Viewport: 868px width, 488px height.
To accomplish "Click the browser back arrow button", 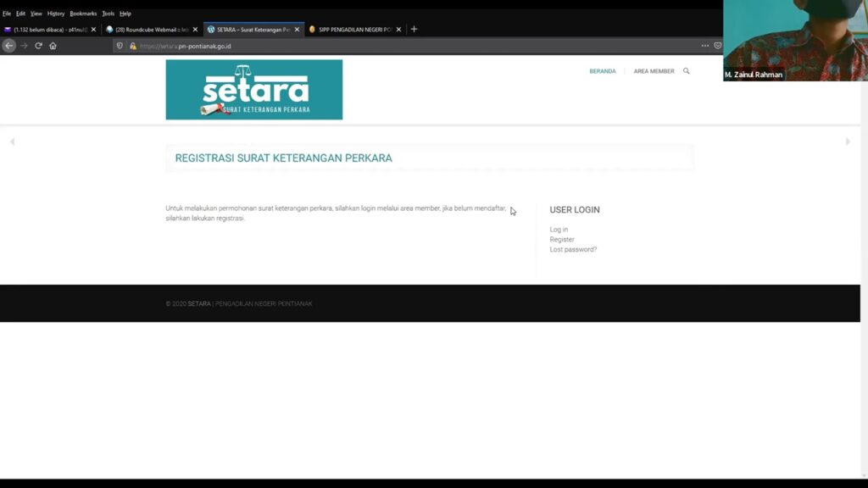I will tap(9, 46).
